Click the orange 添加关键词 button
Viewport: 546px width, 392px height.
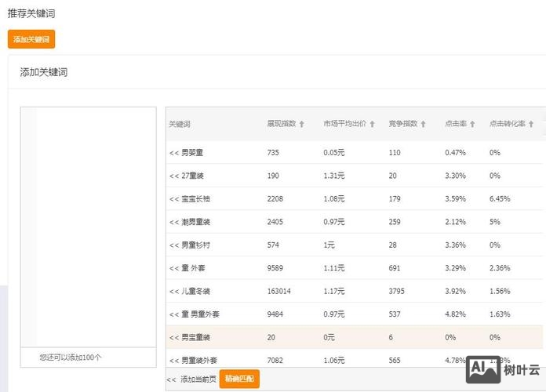click(x=31, y=39)
